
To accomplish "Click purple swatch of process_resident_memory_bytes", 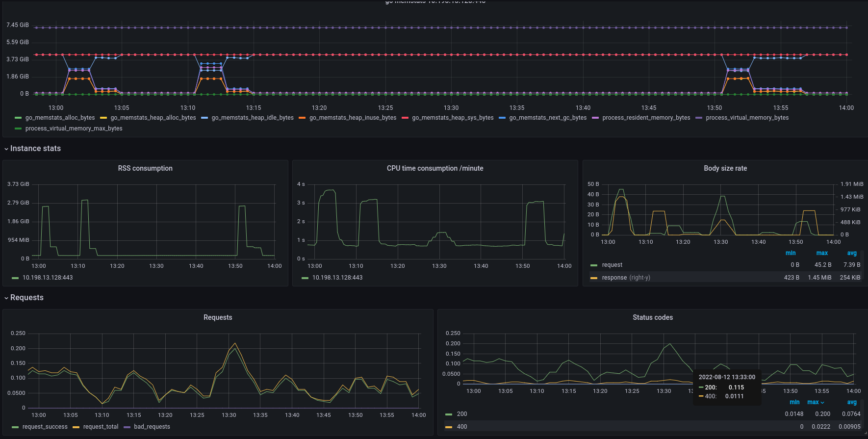I will [x=595, y=118].
